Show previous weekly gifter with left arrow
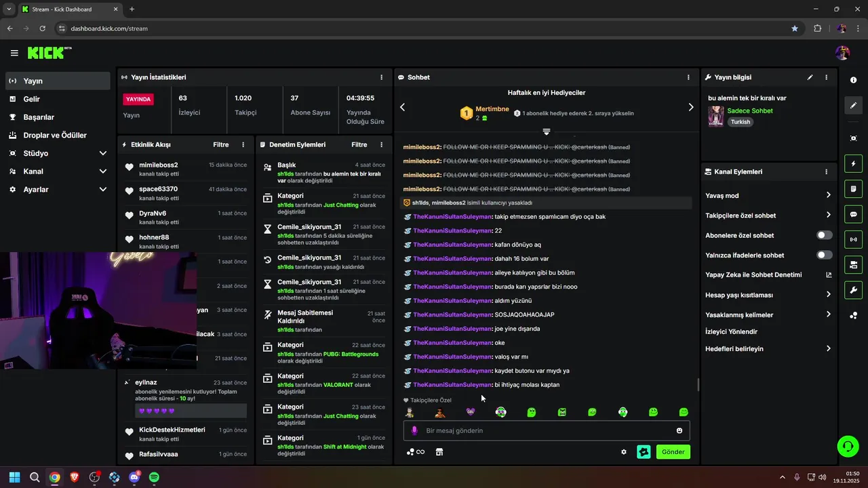 click(x=402, y=107)
